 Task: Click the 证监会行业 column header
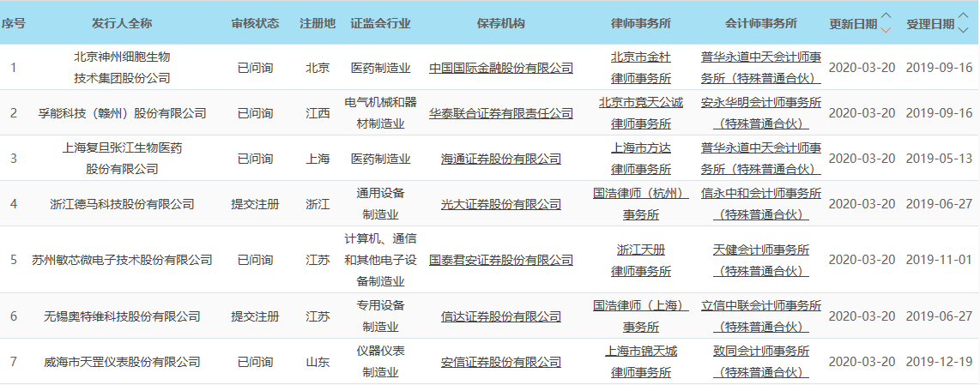tap(381, 24)
